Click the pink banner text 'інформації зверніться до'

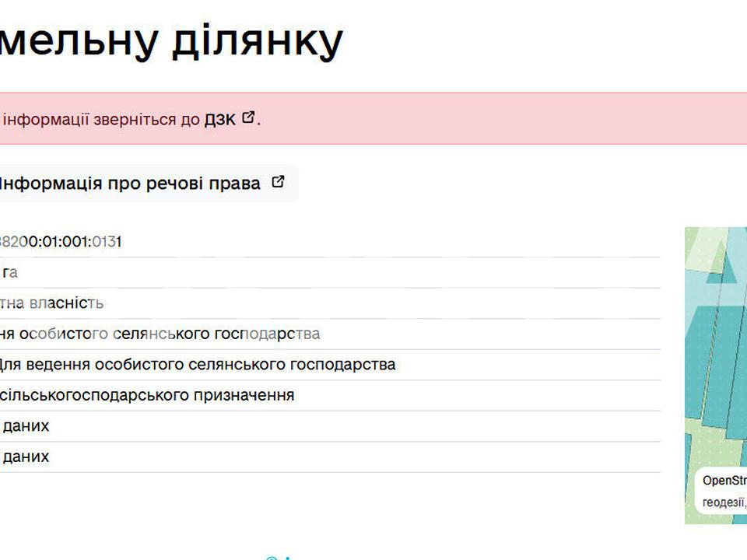101,120
